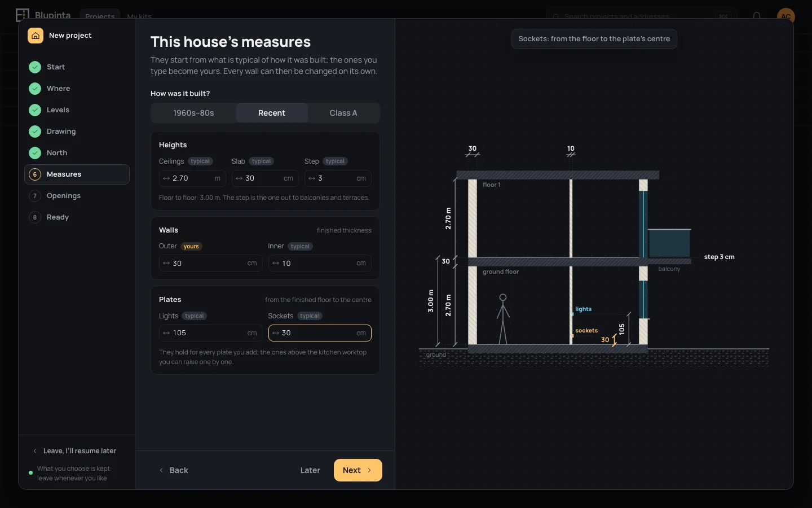Edit the Ceilings height field
Image resolution: width=812 pixels, height=508 pixels.
pyautogui.click(x=192, y=178)
